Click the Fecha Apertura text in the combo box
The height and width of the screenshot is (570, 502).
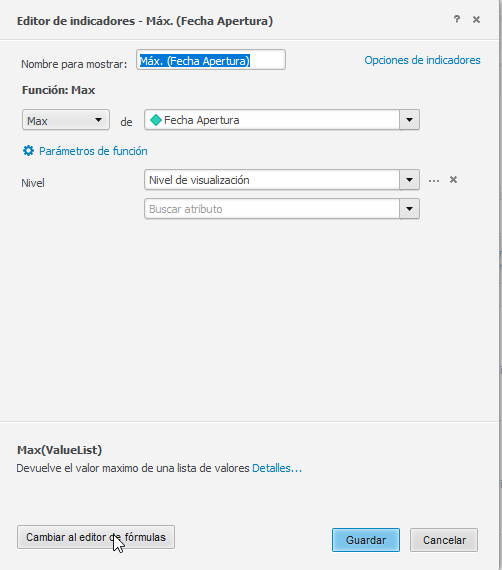[x=202, y=120]
